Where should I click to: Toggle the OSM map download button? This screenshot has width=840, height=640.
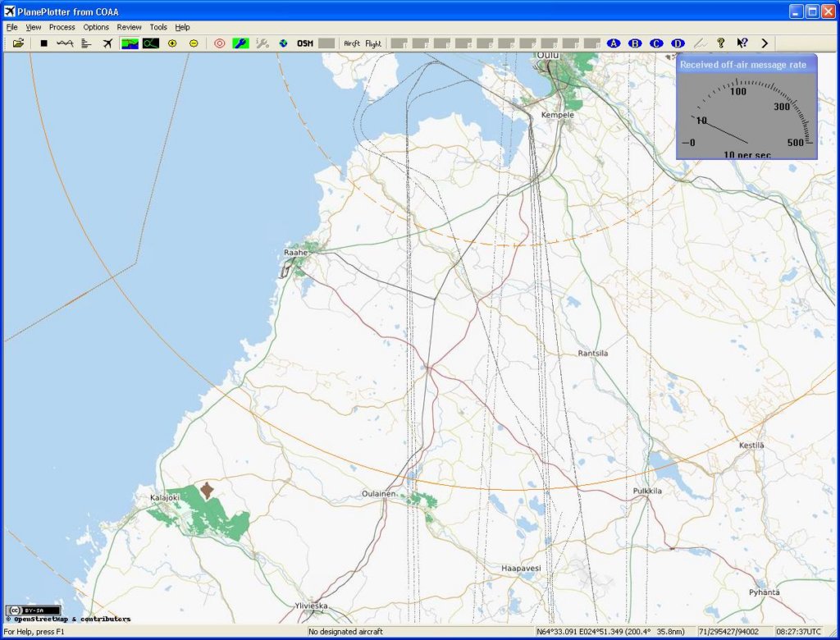(305, 43)
